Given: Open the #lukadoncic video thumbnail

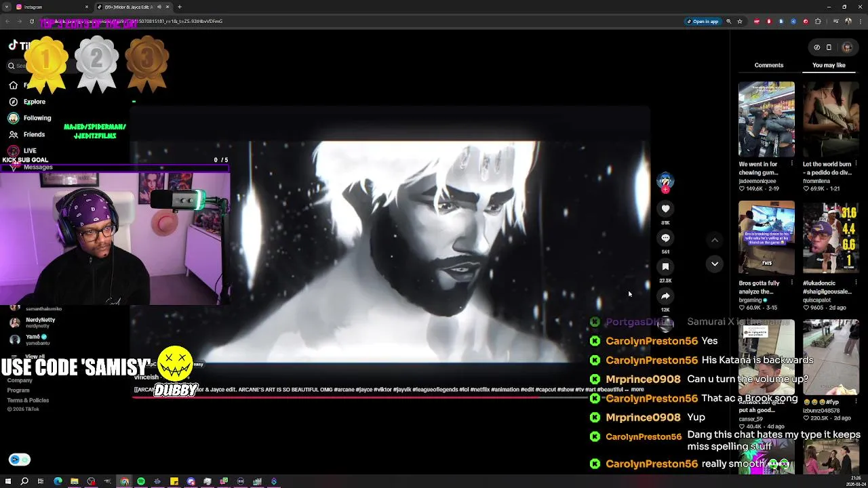Looking at the screenshot, I should pos(831,238).
